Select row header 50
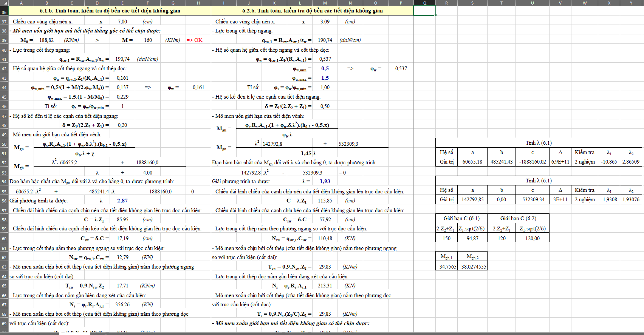 pyautogui.click(x=4, y=144)
